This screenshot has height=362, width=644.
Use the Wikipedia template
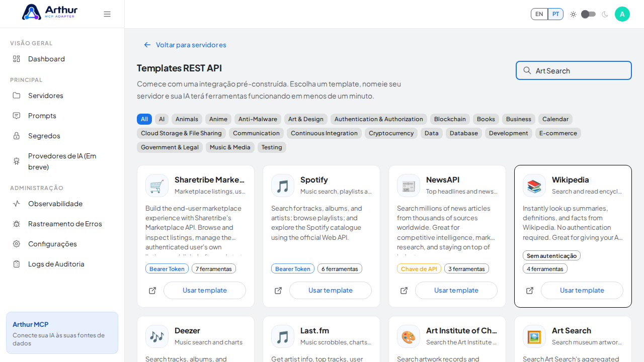[582, 291]
